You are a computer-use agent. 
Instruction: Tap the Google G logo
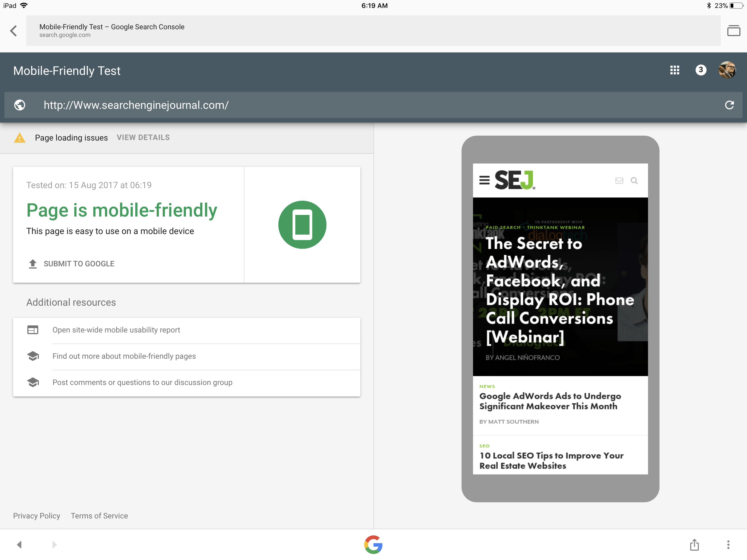(373, 544)
